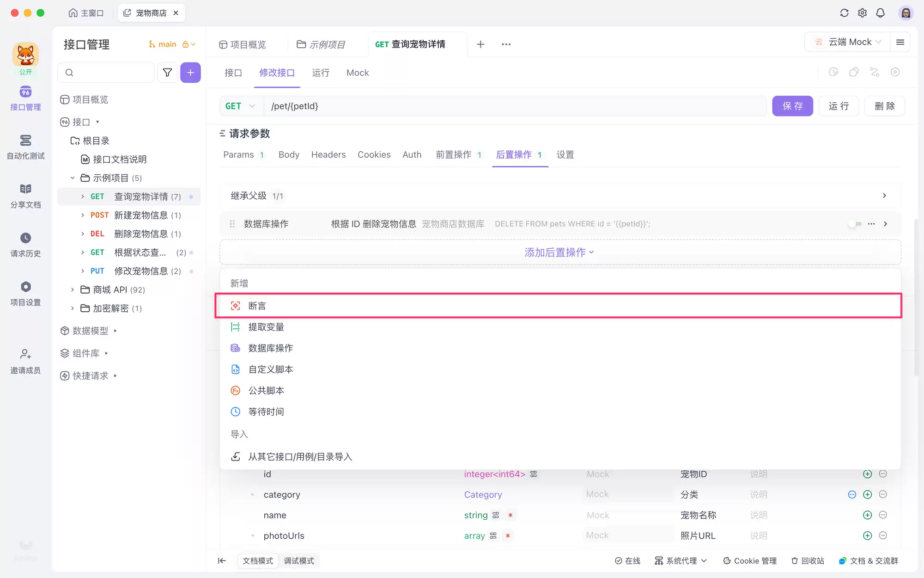Click the purple plus add button
Viewport: 924px width, 578px height.
pyautogui.click(x=190, y=73)
